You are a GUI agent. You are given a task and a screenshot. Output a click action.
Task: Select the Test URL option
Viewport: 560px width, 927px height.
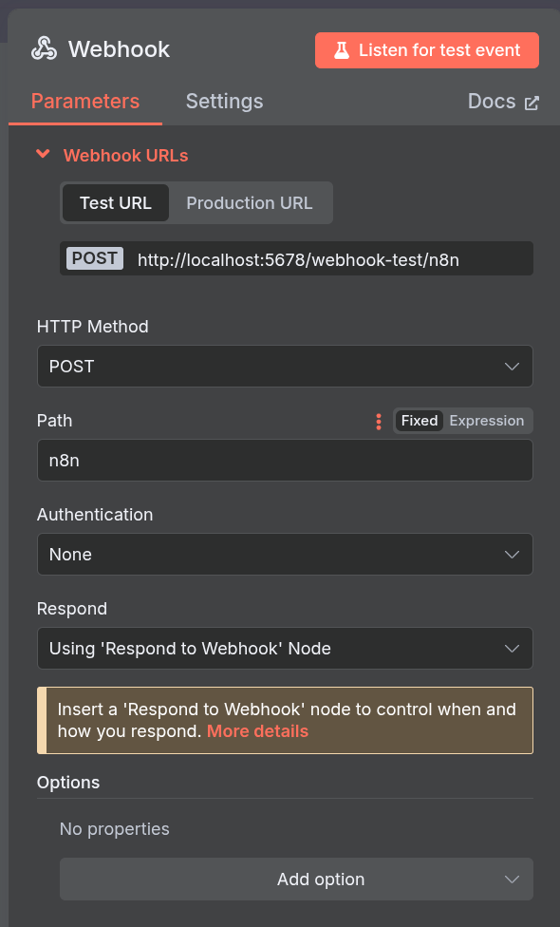(115, 203)
